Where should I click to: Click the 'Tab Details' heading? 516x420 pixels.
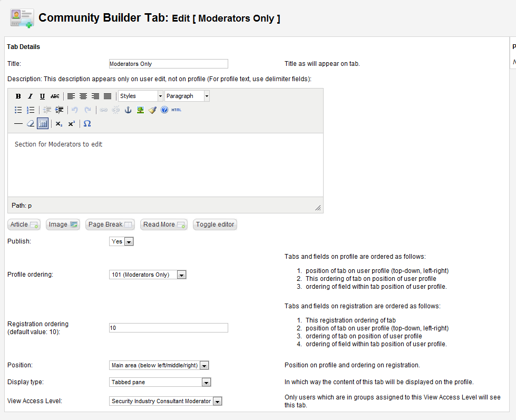[23, 47]
